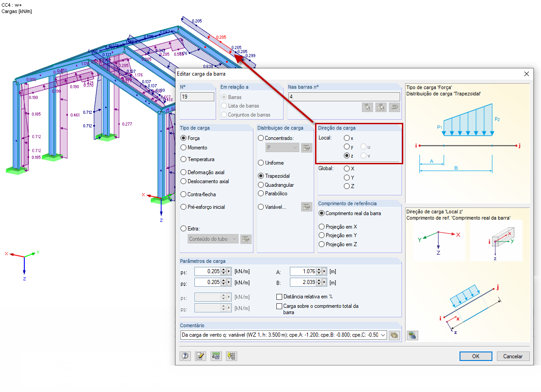Click the graphic view settings icon below diagram
Image resolution: width=541 pixels, height=392 pixels.
point(412,335)
